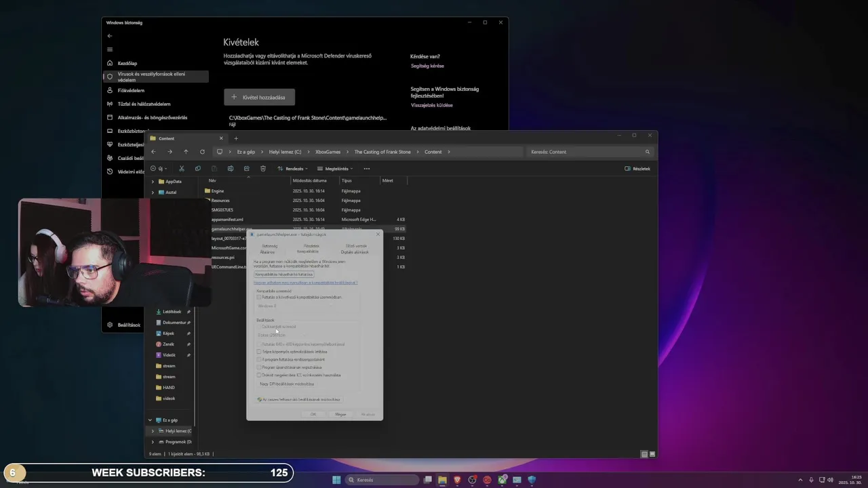Enable compatibility mode checkbox
The height and width of the screenshot is (488, 868).
click(x=259, y=297)
